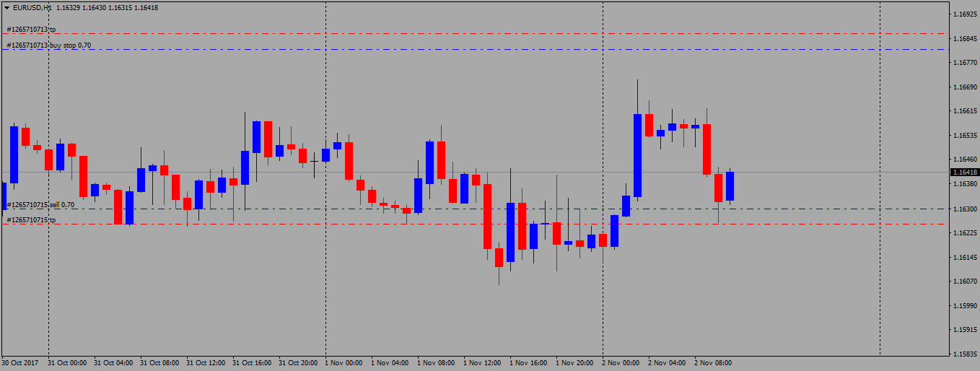Select the #1265710715 tp order label
980x371 pixels.
[31, 219]
